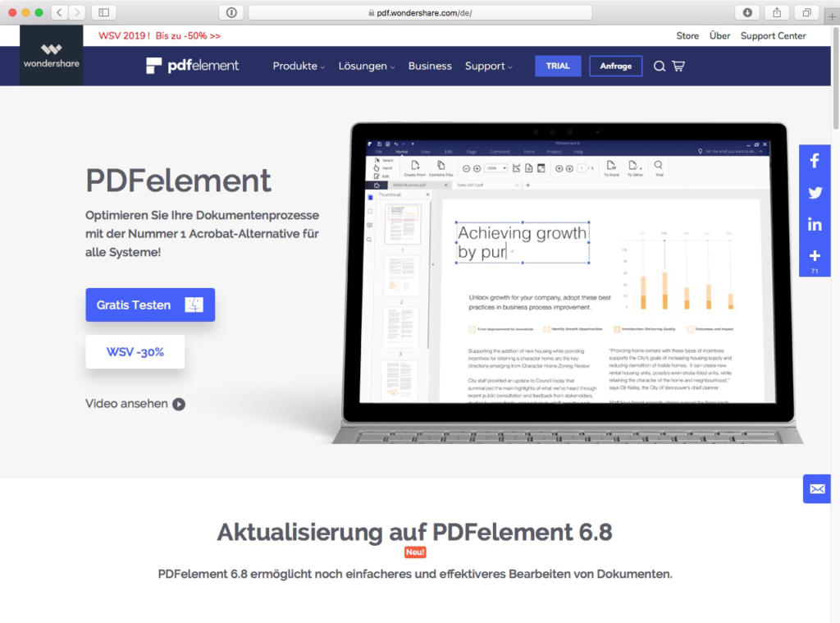Click the Wondershare logo
The width and height of the screenshot is (840, 623).
(x=52, y=56)
